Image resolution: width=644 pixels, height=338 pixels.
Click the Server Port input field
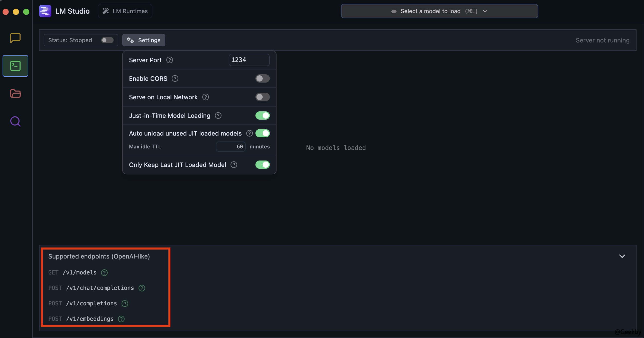pos(249,60)
